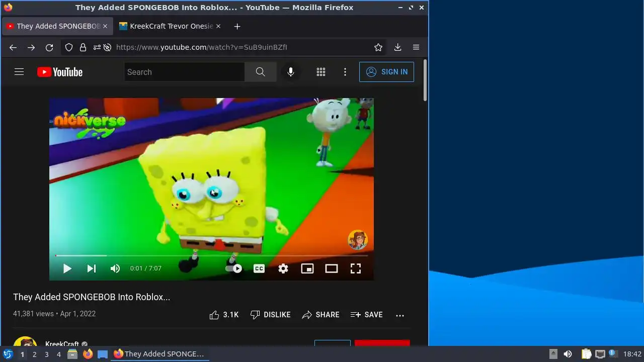Open YouTube settings three-dot menu
This screenshot has width=644, height=362.
click(345, 72)
